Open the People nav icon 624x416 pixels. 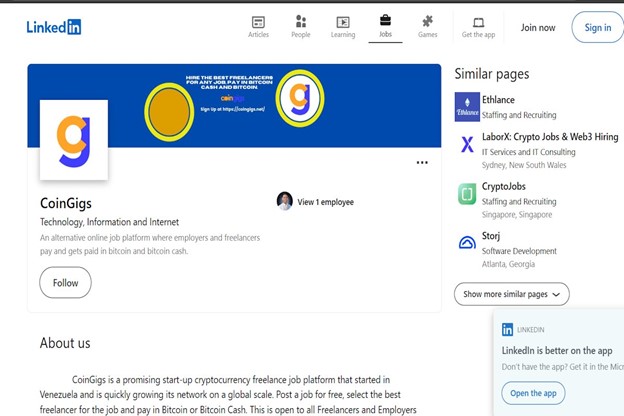tap(301, 27)
